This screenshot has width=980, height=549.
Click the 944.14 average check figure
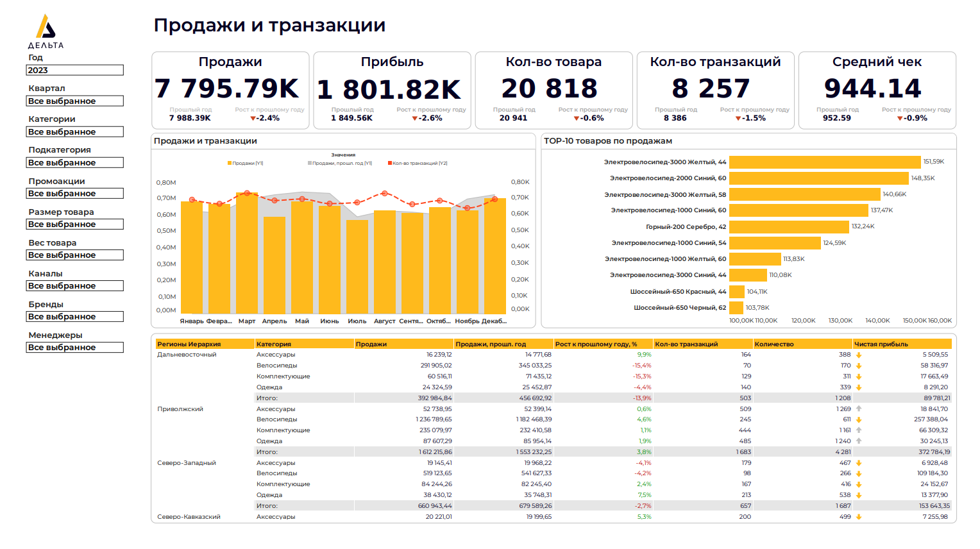pos(873,89)
